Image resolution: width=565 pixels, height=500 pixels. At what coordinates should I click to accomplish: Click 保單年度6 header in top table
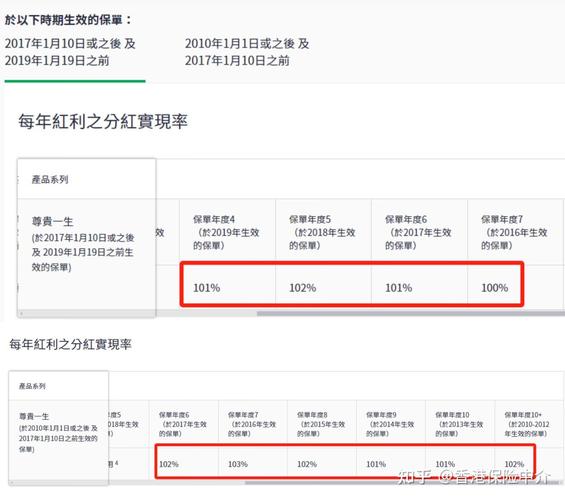click(x=418, y=232)
